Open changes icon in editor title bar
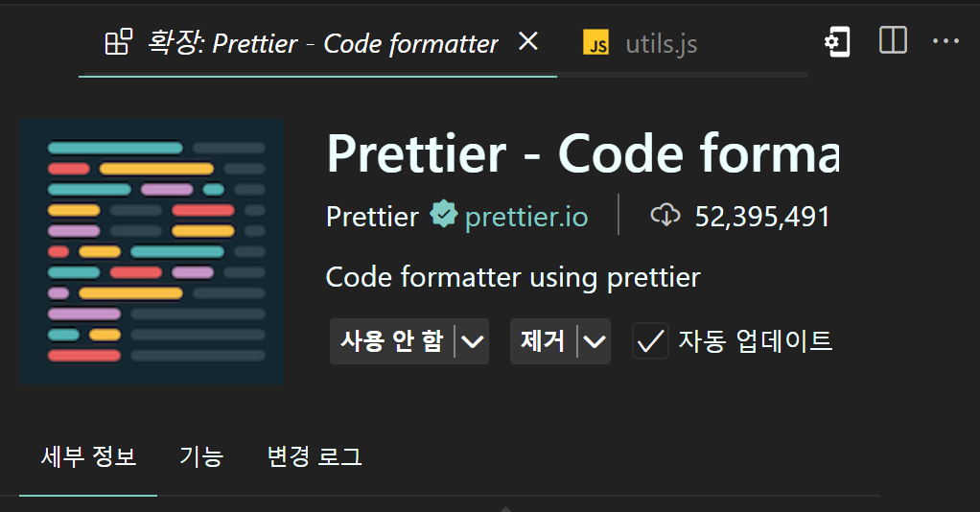Viewport: 980px width, 512px height. click(x=837, y=42)
